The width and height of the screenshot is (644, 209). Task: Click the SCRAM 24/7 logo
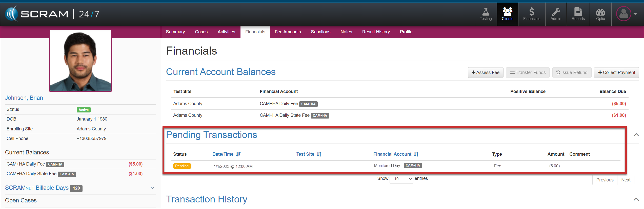(x=52, y=14)
